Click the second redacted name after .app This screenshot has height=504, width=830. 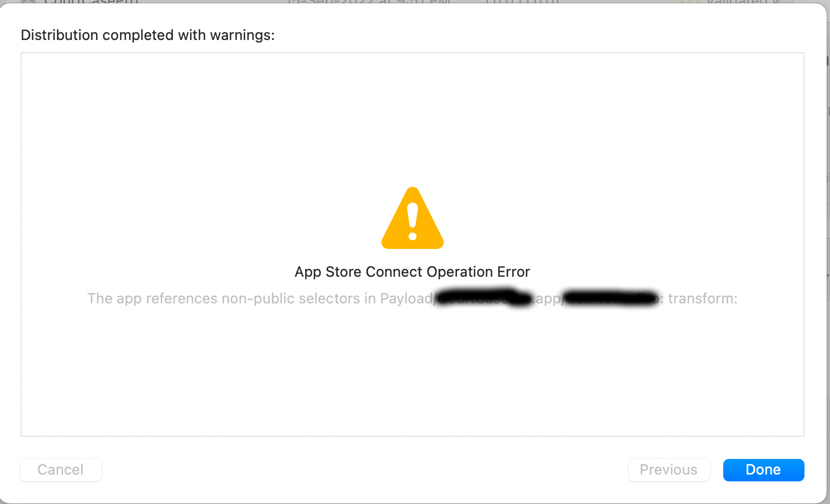[x=612, y=298]
